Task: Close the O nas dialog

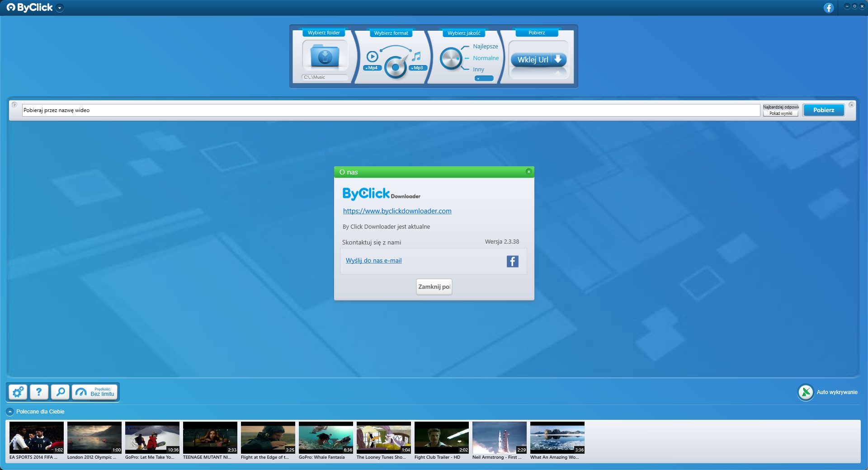Action: point(528,172)
